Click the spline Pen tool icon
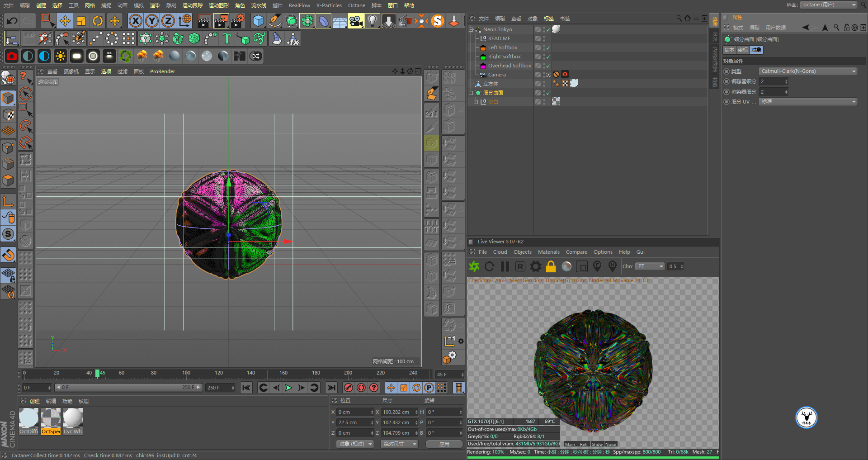This screenshot has height=460, width=868. coord(274,21)
